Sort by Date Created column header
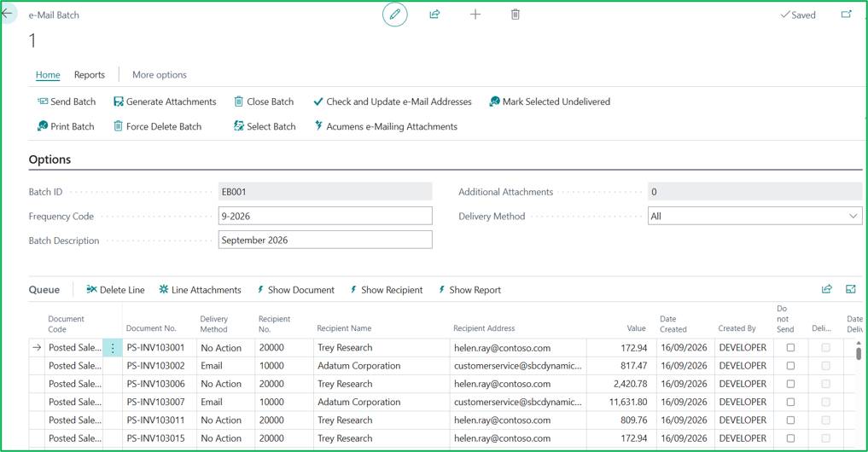The image size is (868, 452). coord(673,324)
